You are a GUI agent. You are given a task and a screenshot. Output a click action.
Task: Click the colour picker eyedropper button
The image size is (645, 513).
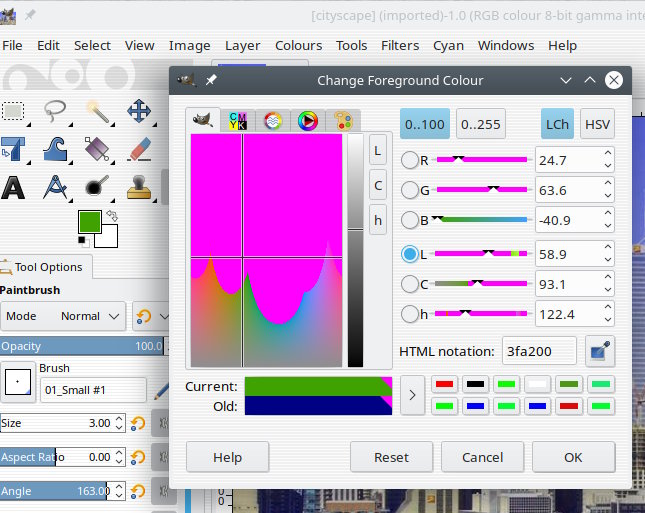600,351
